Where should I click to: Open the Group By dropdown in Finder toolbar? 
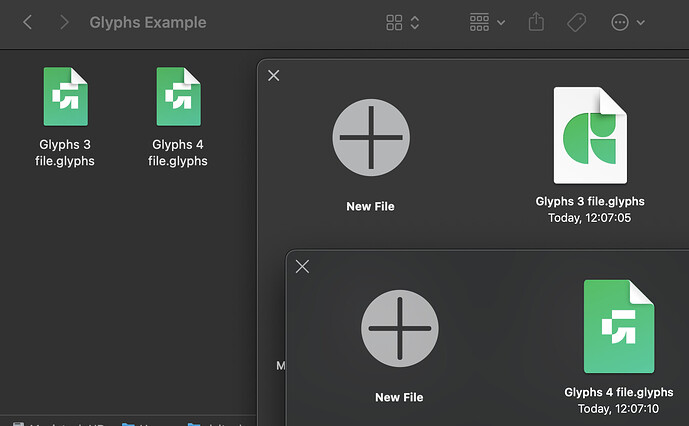[x=487, y=22]
